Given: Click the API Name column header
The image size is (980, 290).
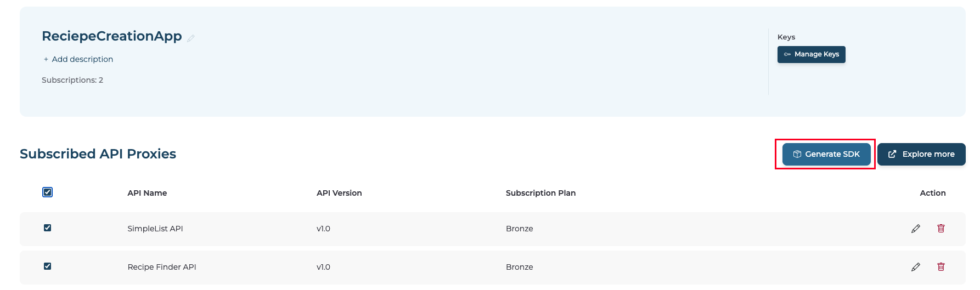Looking at the screenshot, I should point(147,193).
